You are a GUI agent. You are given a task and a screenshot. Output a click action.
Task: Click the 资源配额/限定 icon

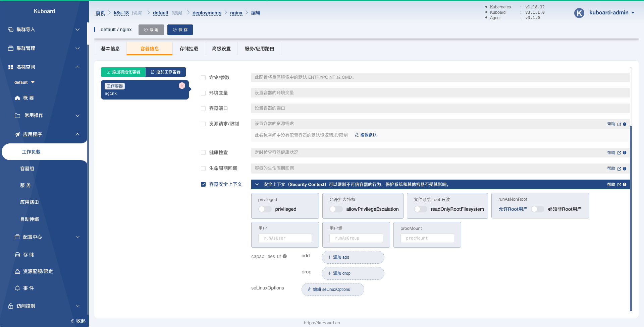17,271
